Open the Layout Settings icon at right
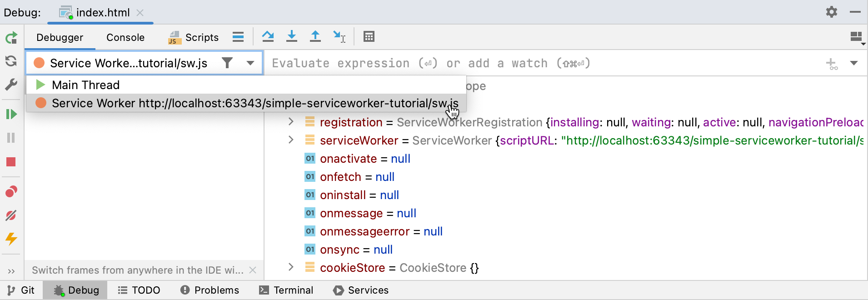868x300 pixels. coord(857,38)
